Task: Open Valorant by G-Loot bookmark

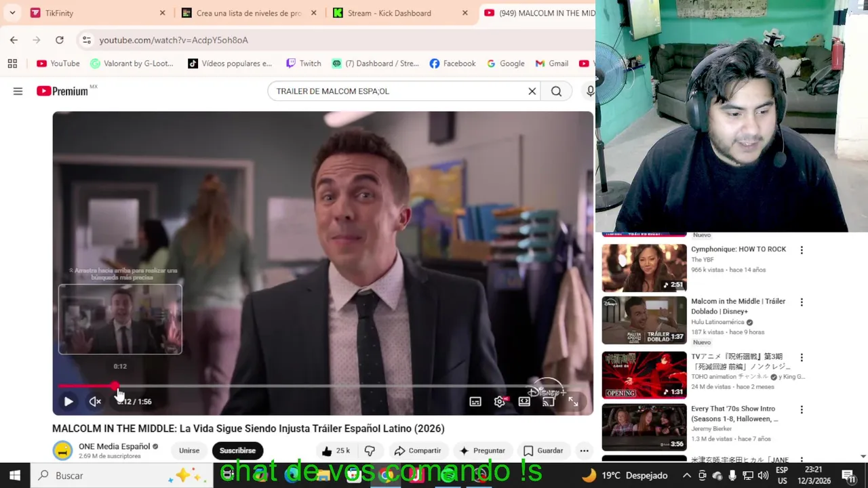Action: (x=132, y=64)
